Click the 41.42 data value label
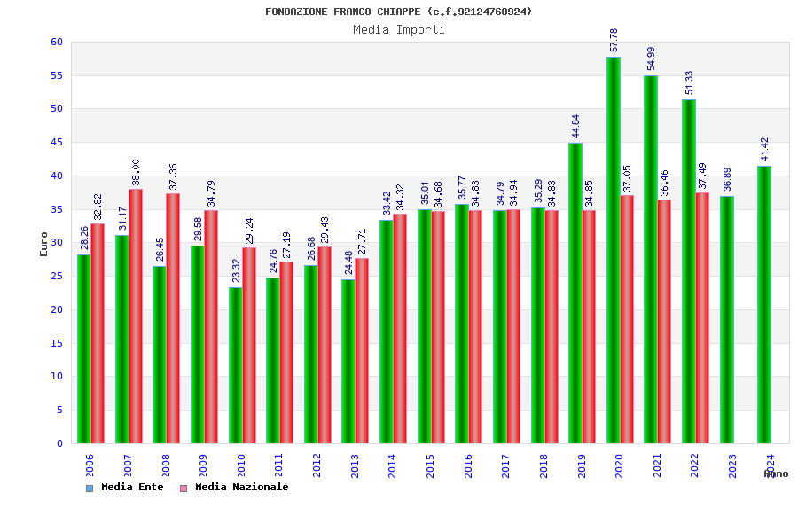This screenshot has width=798, height=532. click(765, 149)
